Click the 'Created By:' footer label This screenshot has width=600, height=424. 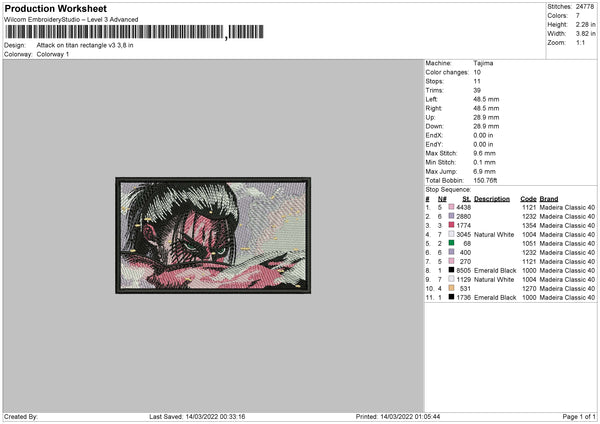point(21,417)
